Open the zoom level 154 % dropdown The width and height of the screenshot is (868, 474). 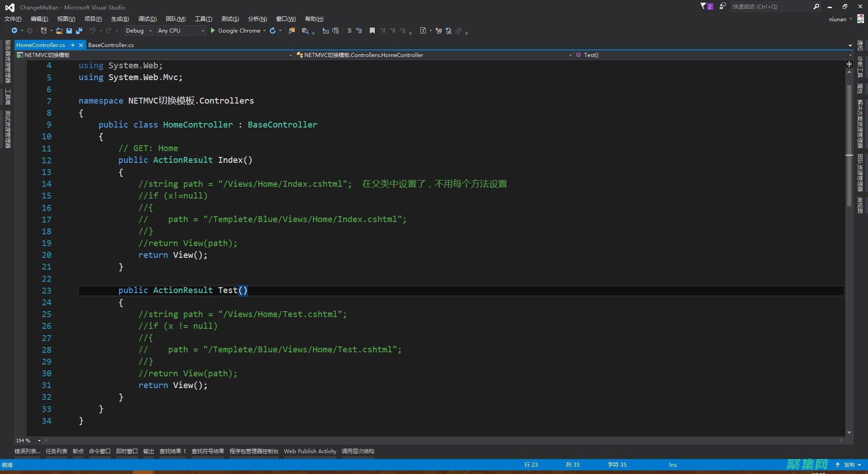(x=39, y=441)
